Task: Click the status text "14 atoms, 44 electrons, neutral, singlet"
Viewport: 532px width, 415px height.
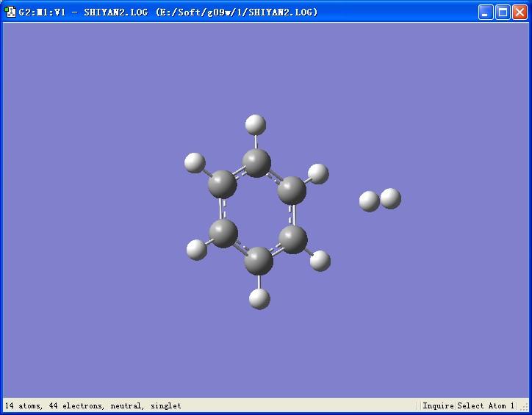Action: pyautogui.click(x=93, y=405)
